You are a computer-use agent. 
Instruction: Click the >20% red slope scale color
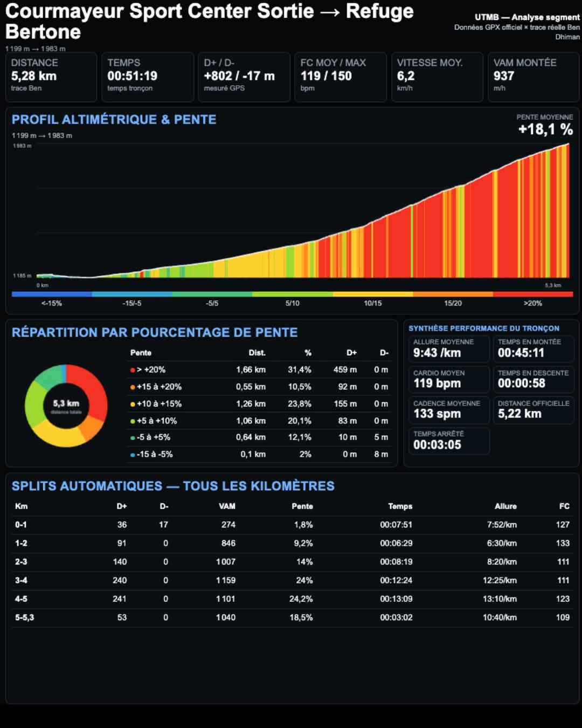click(x=533, y=294)
